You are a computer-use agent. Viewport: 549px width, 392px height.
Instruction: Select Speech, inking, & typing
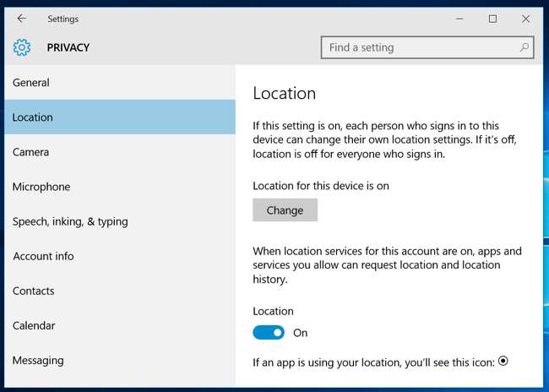70,221
